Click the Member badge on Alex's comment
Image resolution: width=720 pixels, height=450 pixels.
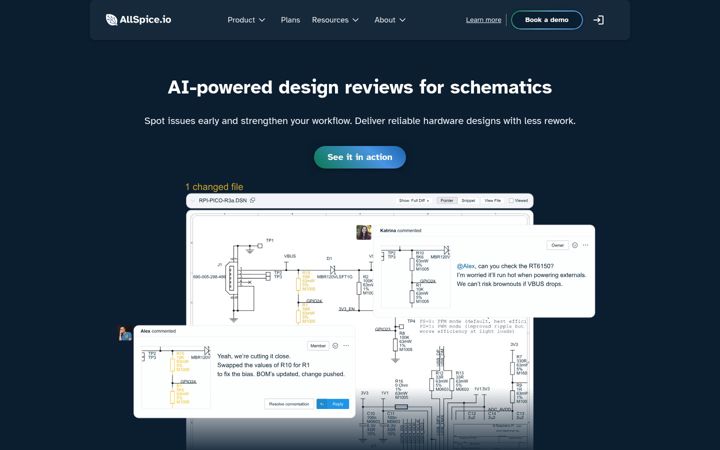click(318, 346)
